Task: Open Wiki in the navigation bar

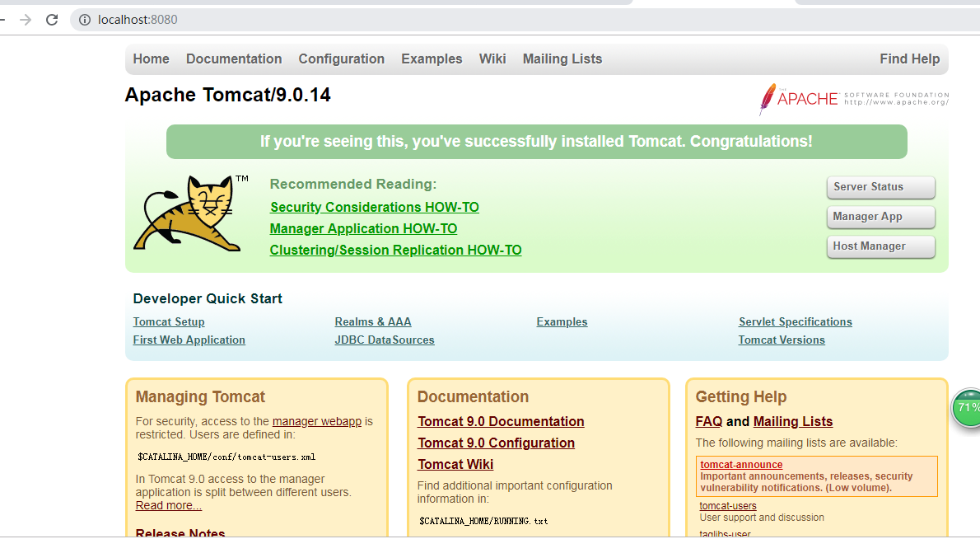Action: pyautogui.click(x=492, y=59)
